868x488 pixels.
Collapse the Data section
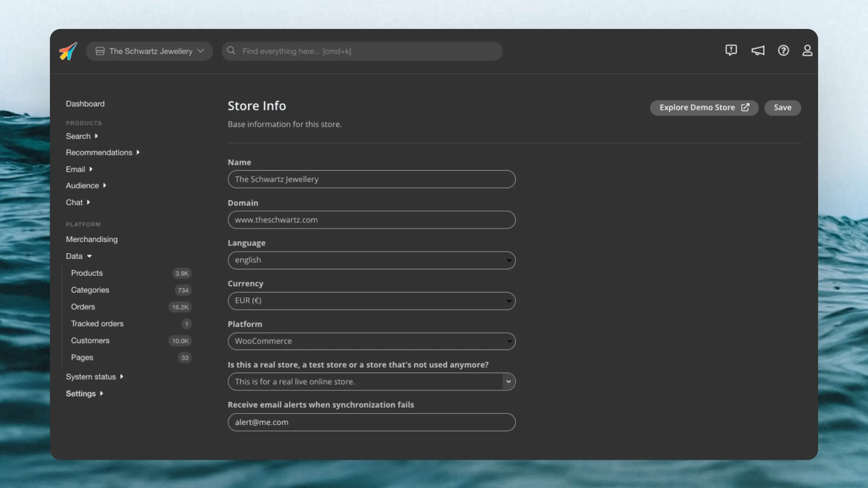[79, 256]
